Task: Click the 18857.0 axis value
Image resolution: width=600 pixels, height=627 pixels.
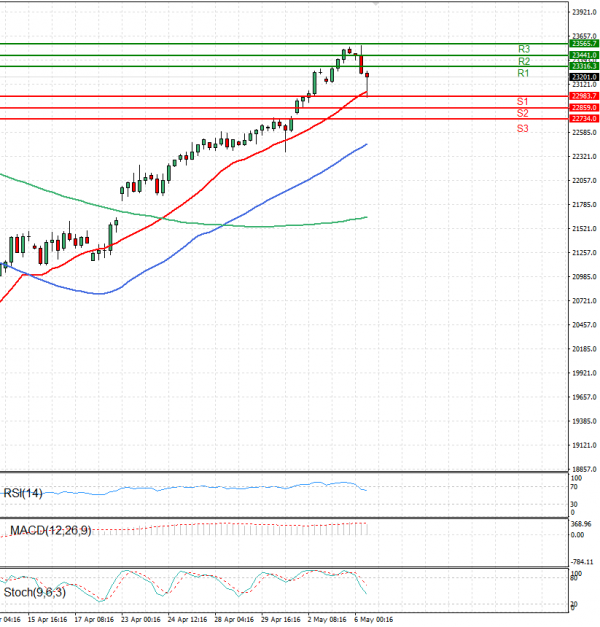Action: [x=584, y=469]
